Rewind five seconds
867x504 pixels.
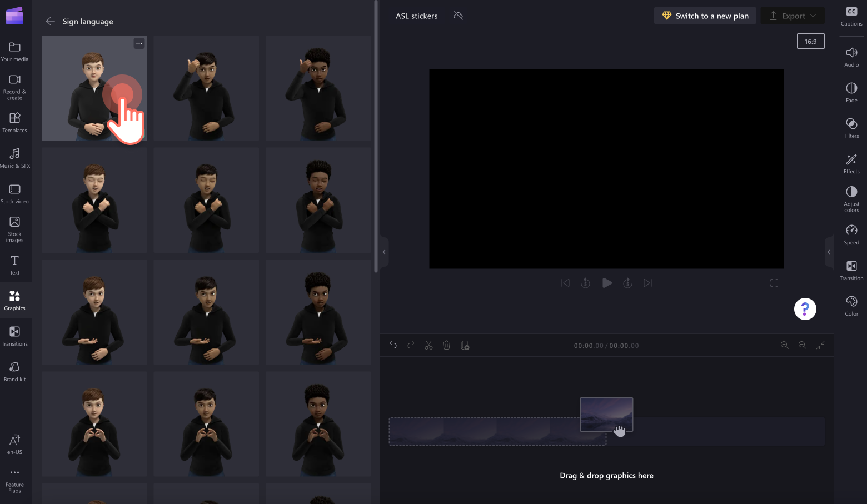586,283
